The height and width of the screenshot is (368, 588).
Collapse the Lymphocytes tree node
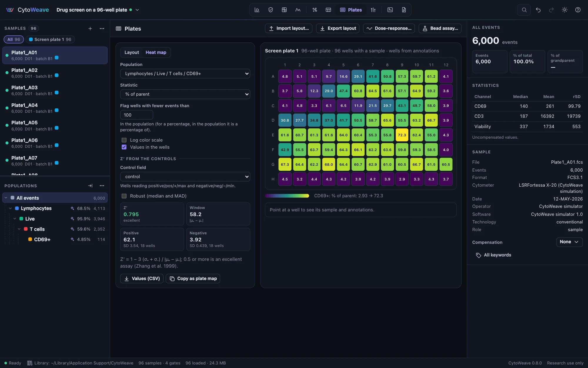point(10,208)
